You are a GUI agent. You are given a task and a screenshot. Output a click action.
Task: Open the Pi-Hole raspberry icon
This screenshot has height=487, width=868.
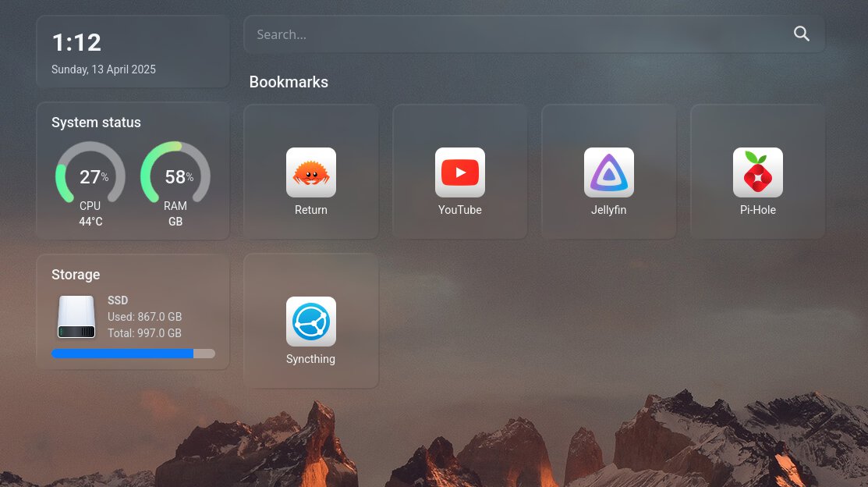757,172
